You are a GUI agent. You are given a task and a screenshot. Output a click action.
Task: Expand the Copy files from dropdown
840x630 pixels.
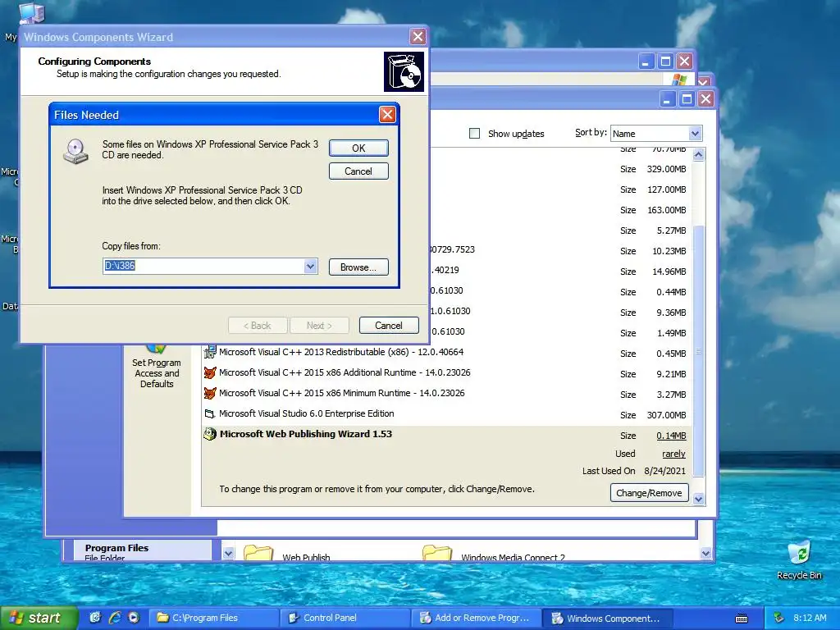click(x=310, y=267)
